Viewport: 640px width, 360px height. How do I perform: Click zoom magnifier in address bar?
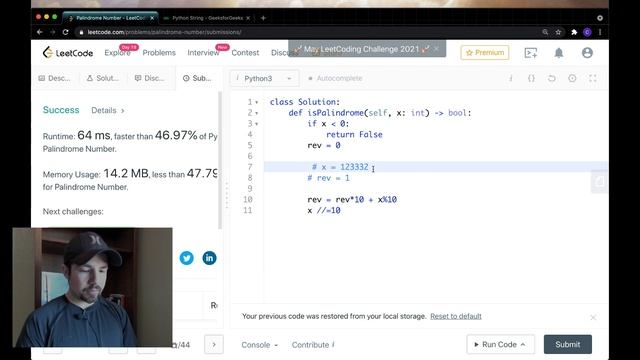tap(545, 32)
